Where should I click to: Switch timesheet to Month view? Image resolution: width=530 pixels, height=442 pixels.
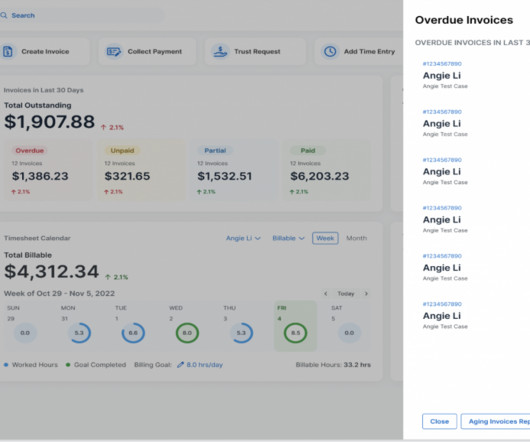[356, 238]
